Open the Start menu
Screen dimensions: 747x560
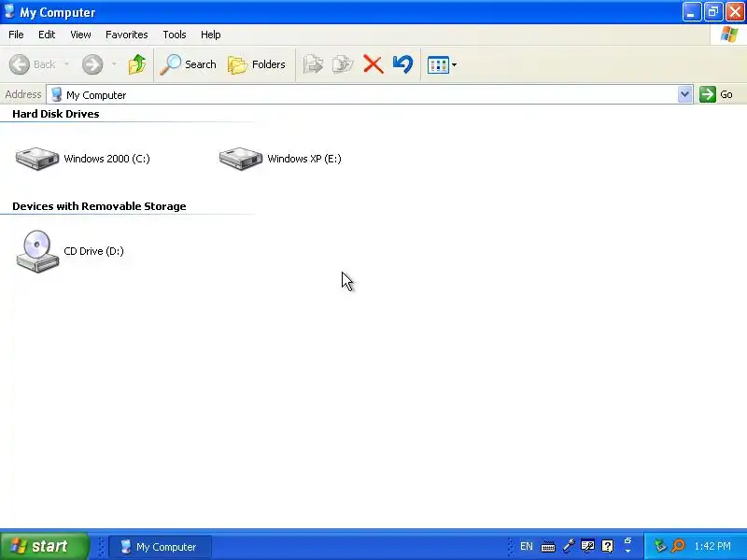(x=44, y=546)
